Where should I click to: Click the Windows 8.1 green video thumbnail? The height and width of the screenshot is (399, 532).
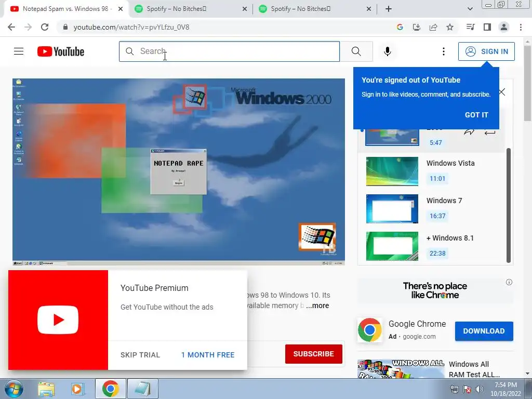tap(392, 246)
